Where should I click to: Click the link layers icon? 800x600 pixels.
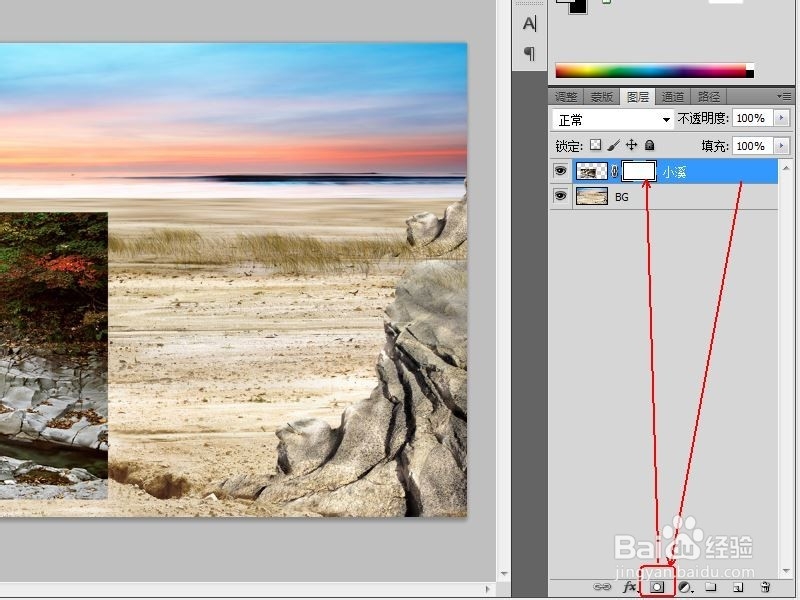pos(602,587)
